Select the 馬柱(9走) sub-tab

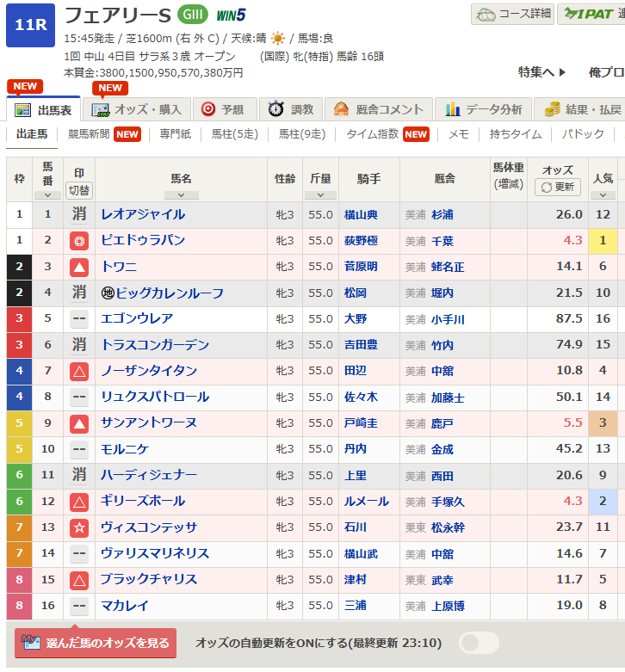(302, 134)
